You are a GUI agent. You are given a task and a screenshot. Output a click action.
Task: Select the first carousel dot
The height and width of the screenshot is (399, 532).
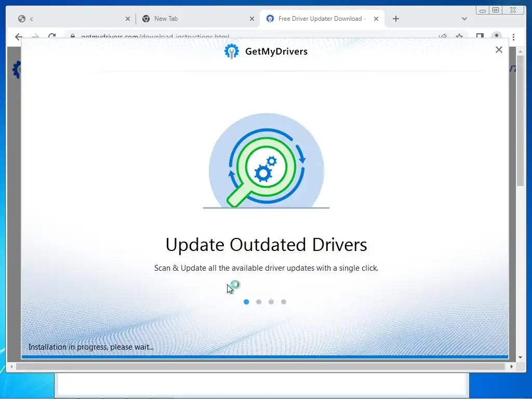tap(246, 302)
